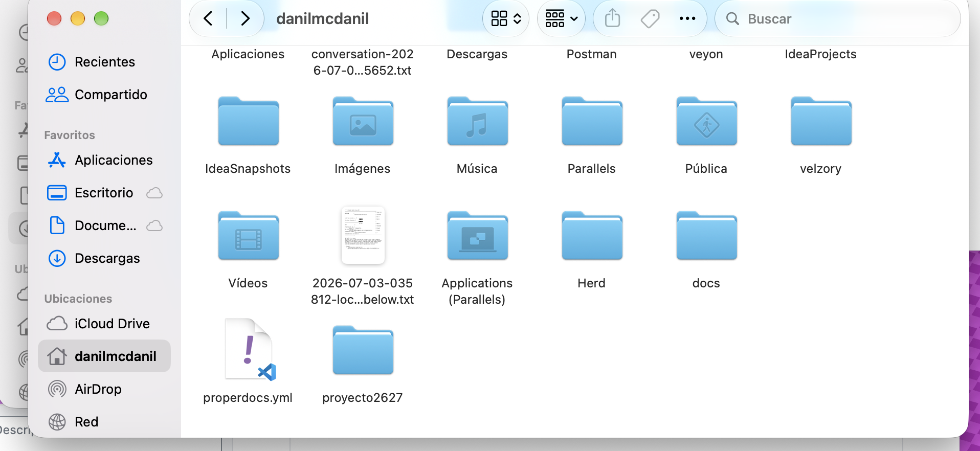980x451 pixels.
Task: Open Descargas in the sidebar Favoritos
Action: pos(104,258)
